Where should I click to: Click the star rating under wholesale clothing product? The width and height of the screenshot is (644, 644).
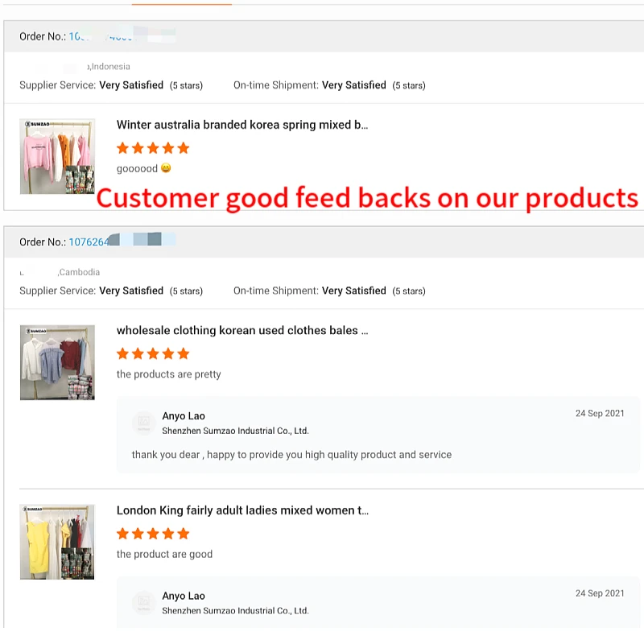point(153,353)
